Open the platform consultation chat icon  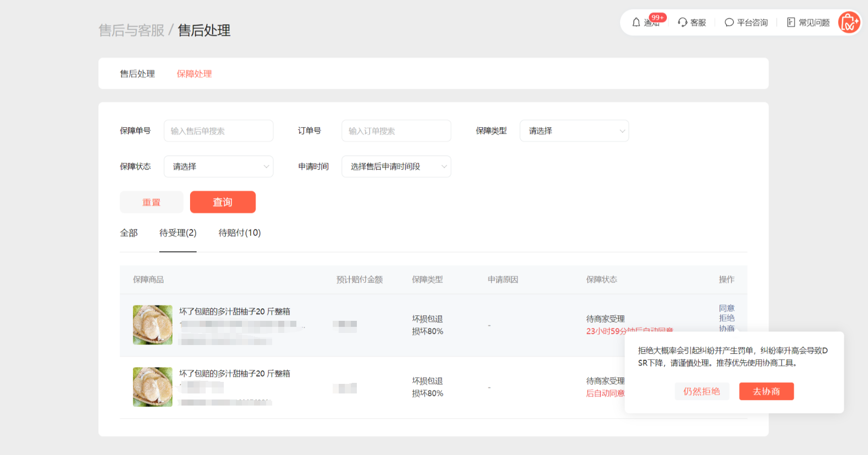[x=729, y=22]
